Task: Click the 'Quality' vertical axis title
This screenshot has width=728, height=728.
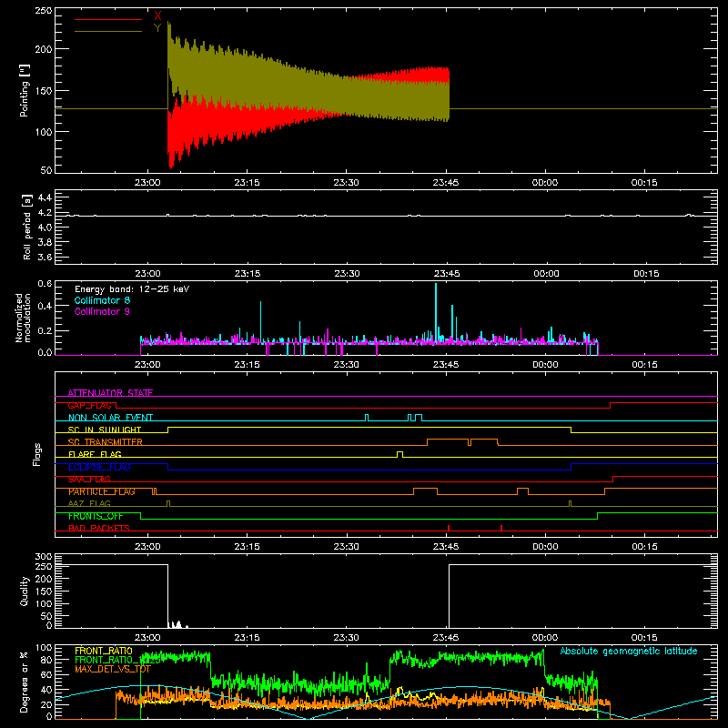Action: [25, 591]
